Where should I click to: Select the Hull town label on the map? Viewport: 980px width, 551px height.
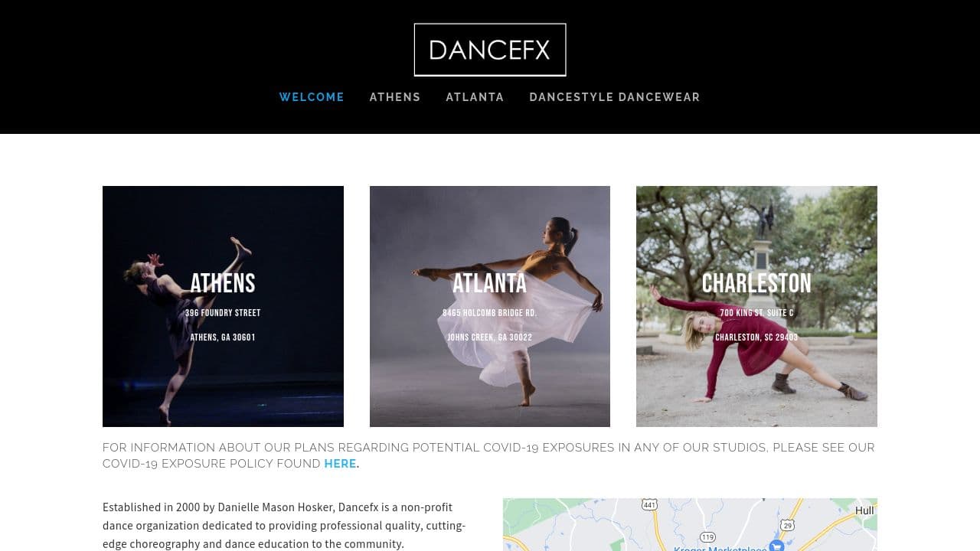click(x=864, y=510)
